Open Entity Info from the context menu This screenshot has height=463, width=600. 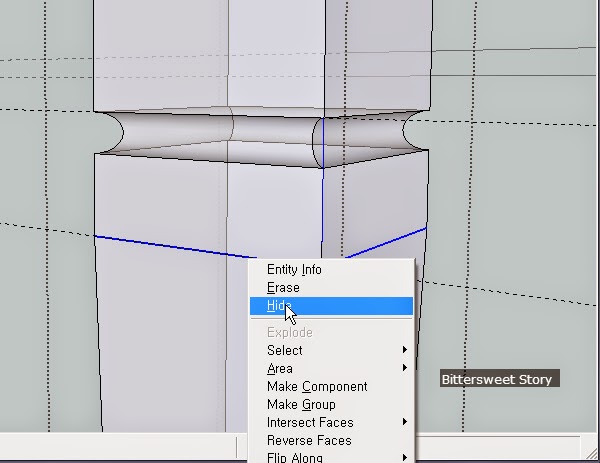tap(331, 270)
